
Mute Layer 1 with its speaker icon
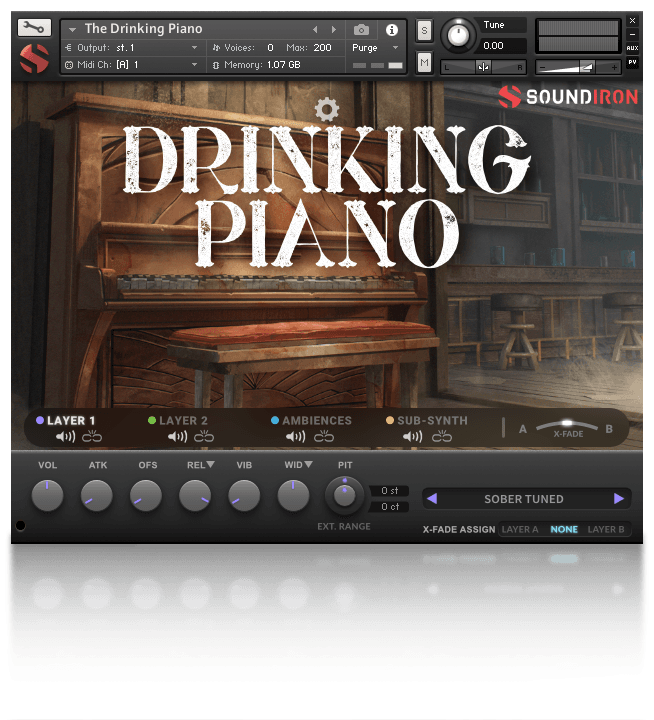click(x=65, y=436)
